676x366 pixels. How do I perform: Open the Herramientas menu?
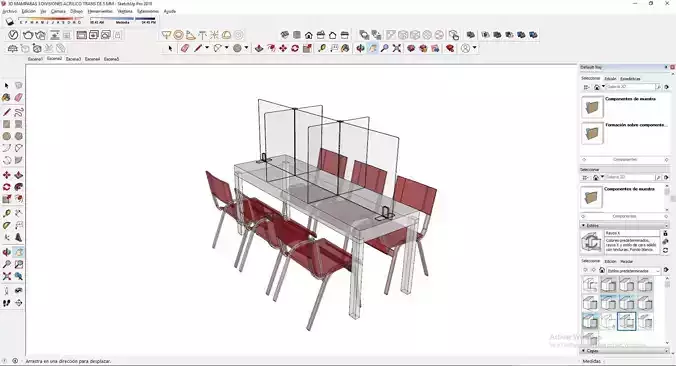pos(100,11)
